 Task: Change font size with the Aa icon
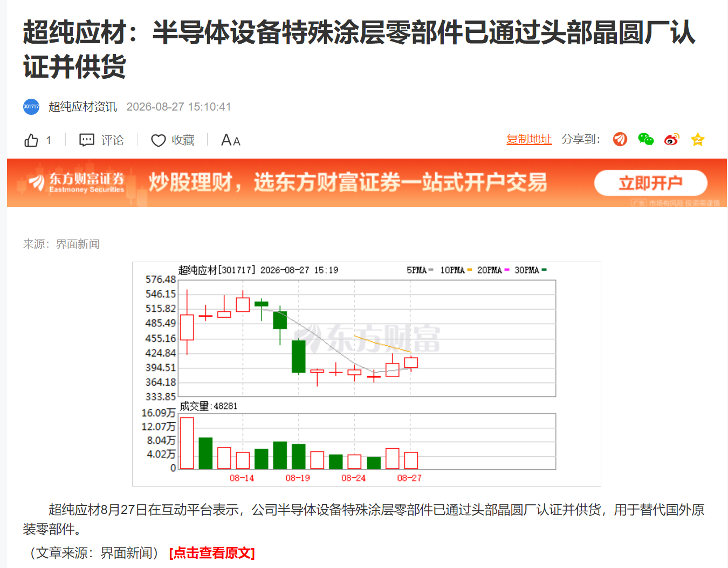pos(231,140)
